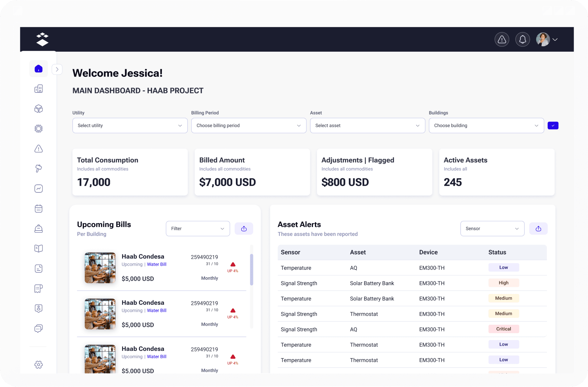588x387 pixels.
Task: Click the first Haab Condesa thumbnail image
Action: click(x=100, y=268)
